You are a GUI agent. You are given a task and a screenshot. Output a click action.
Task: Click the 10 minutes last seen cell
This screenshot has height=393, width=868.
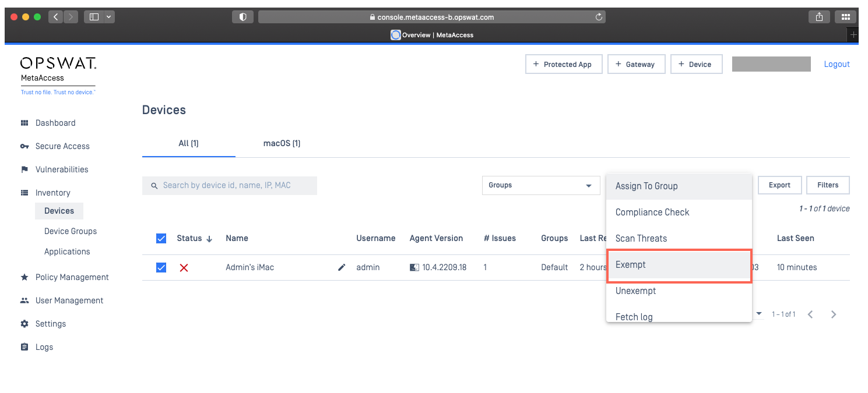(x=797, y=267)
